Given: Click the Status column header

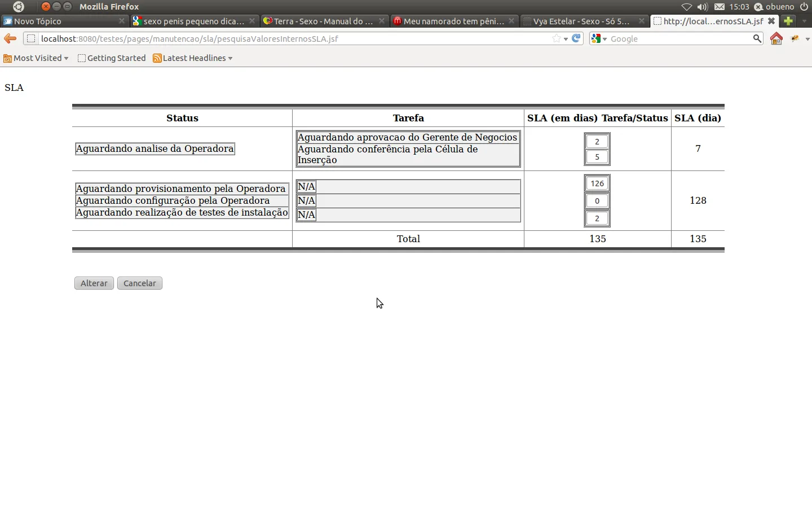Looking at the screenshot, I should coord(182,118).
